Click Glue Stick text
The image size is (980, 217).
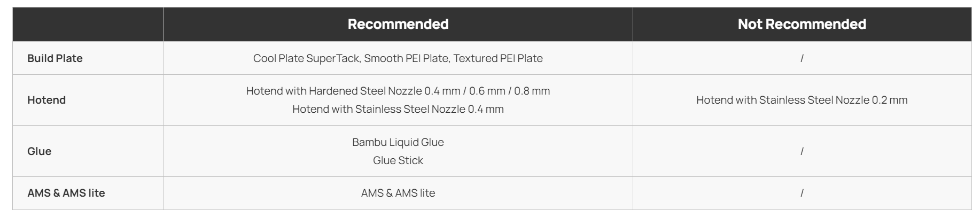(398, 160)
